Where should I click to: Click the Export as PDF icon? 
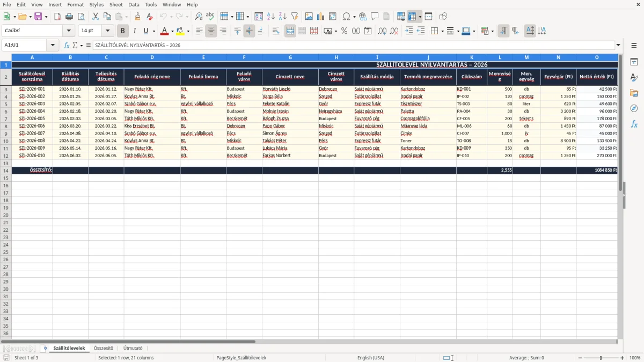pos(57,17)
